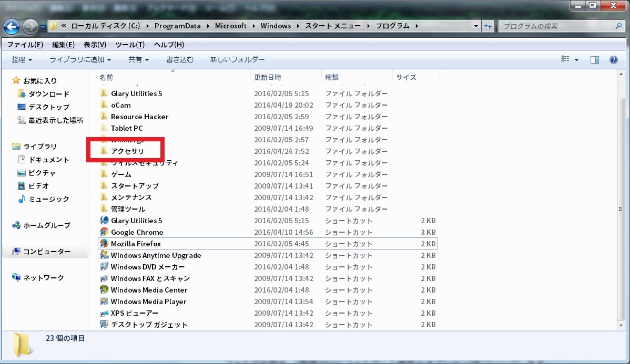
Task: Click the scrollbar up arrow
Action: pos(621,75)
